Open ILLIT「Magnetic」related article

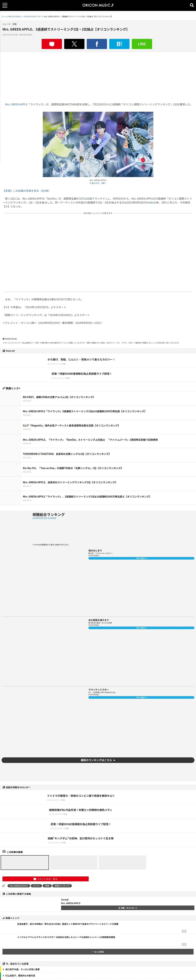tap(71, 425)
